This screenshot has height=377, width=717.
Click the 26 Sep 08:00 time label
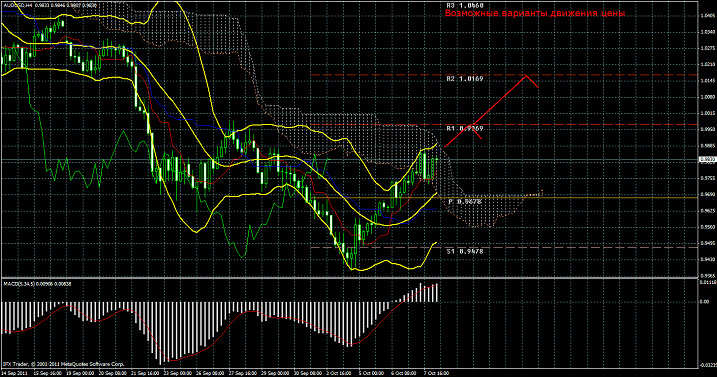pos(209,373)
